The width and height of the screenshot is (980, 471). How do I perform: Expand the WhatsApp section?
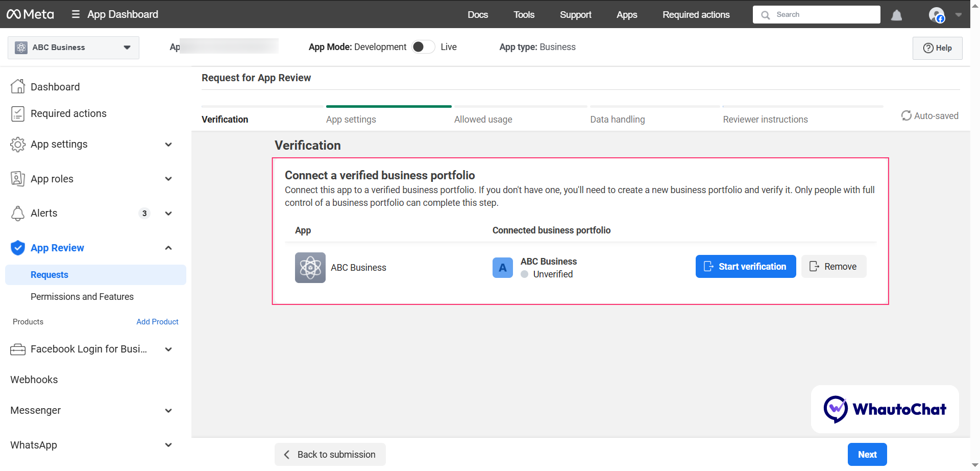(x=168, y=445)
